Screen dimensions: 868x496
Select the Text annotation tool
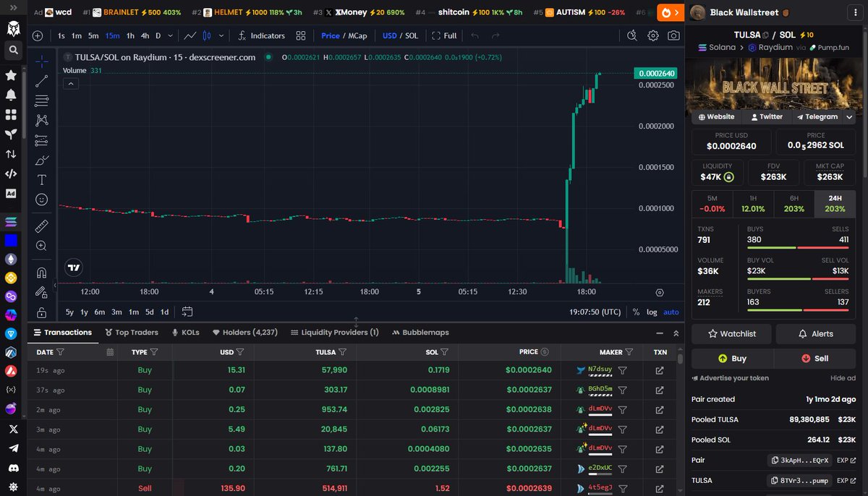coord(42,179)
